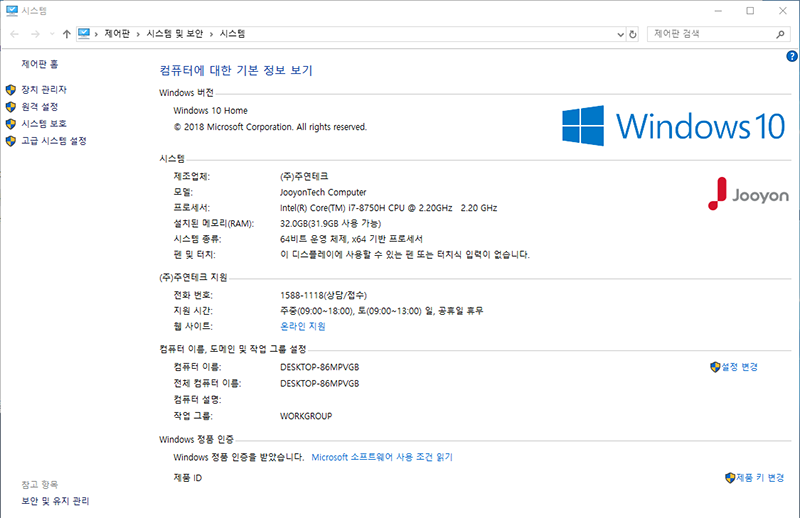Open help with the blue question mark icon

(791, 57)
